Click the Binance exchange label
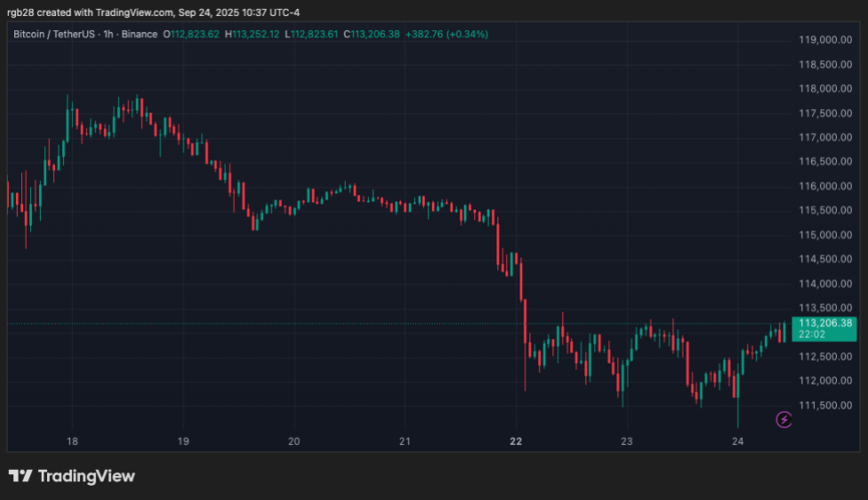 (x=138, y=35)
